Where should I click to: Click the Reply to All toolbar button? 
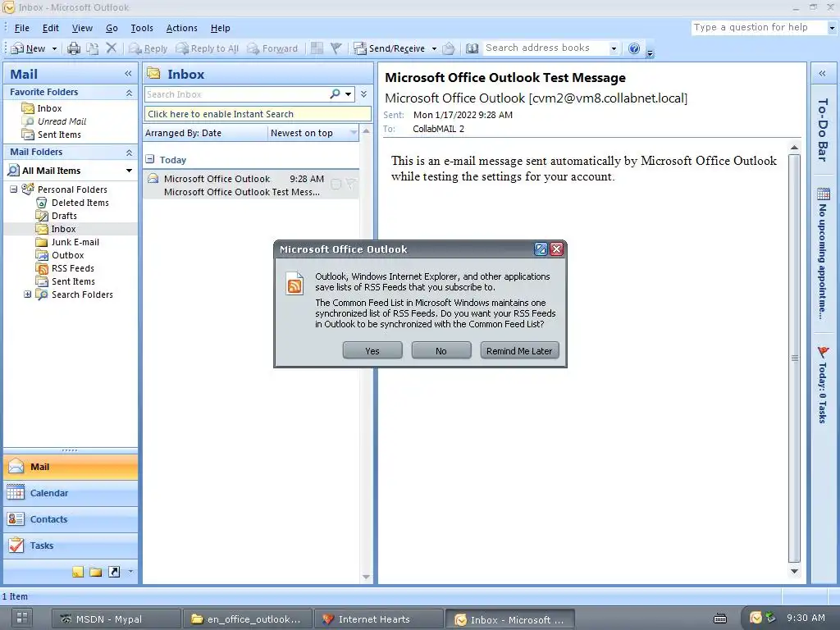pyautogui.click(x=208, y=48)
